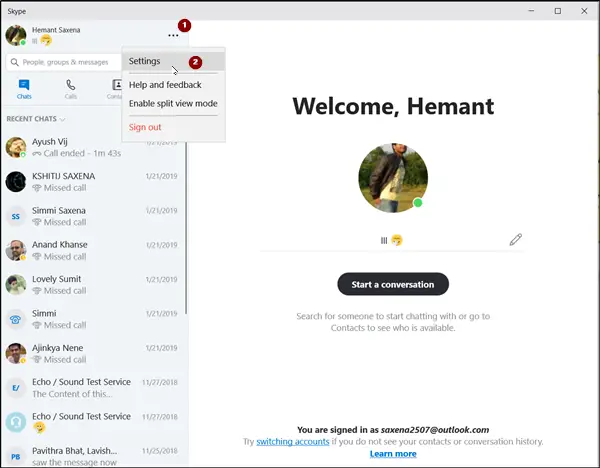Click the 1/21/2019 date on KSHITIJ SAXENA row

tap(161, 176)
